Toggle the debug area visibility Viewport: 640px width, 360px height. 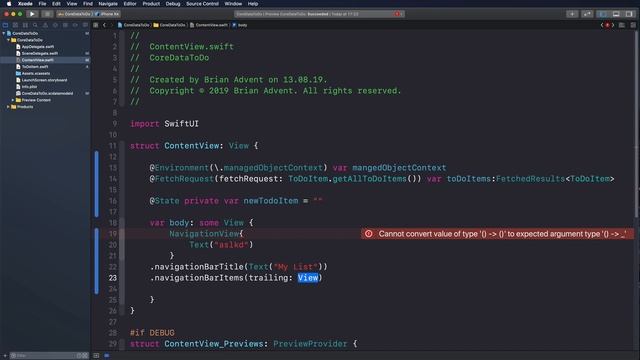tap(616, 14)
